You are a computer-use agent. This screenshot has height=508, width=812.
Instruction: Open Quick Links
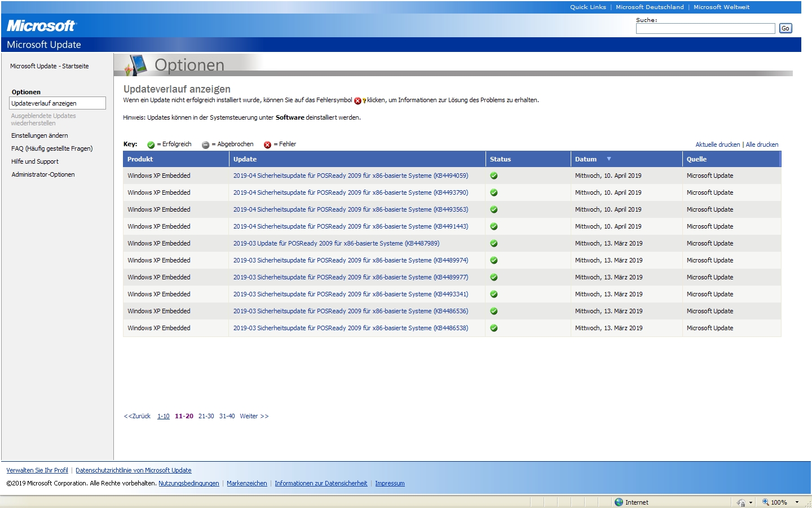pos(588,7)
